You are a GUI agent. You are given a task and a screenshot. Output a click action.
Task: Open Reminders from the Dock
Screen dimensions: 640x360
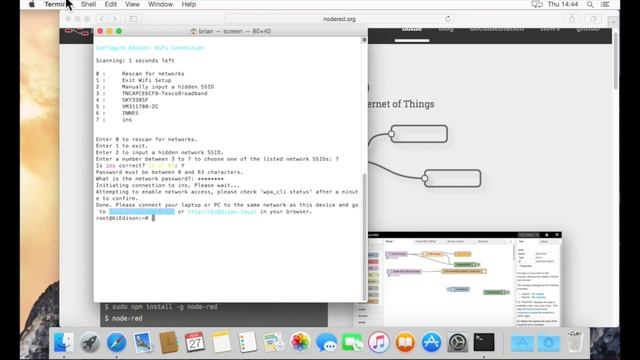coord(247,342)
